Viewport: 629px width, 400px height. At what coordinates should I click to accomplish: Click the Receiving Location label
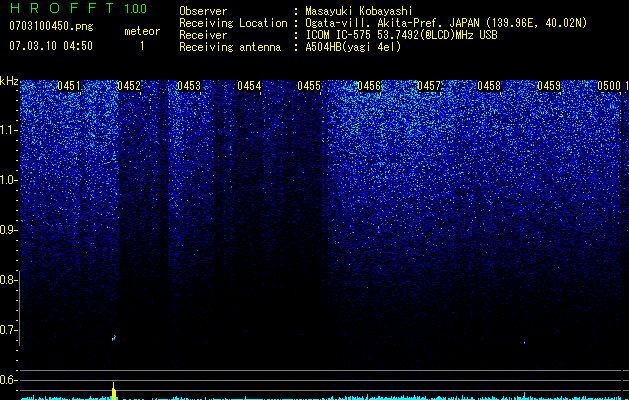point(233,23)
